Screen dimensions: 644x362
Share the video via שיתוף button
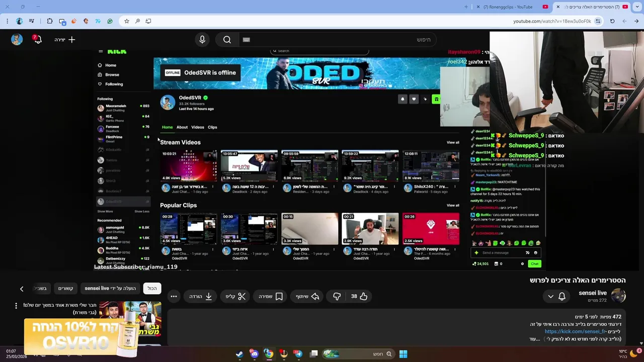click(308, 297)
